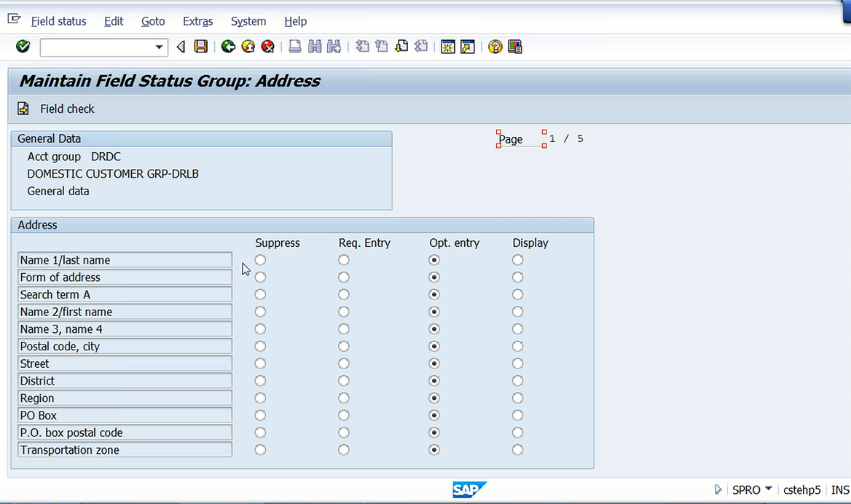Viewport: 851px width, 504px height.
Task: Click the green Enter checkmark icon
Action: (x=23, y=47)
